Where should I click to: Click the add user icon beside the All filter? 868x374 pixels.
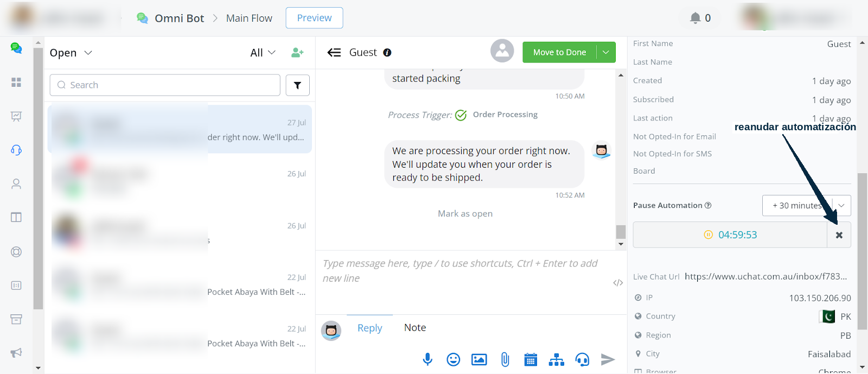point(297,53)
